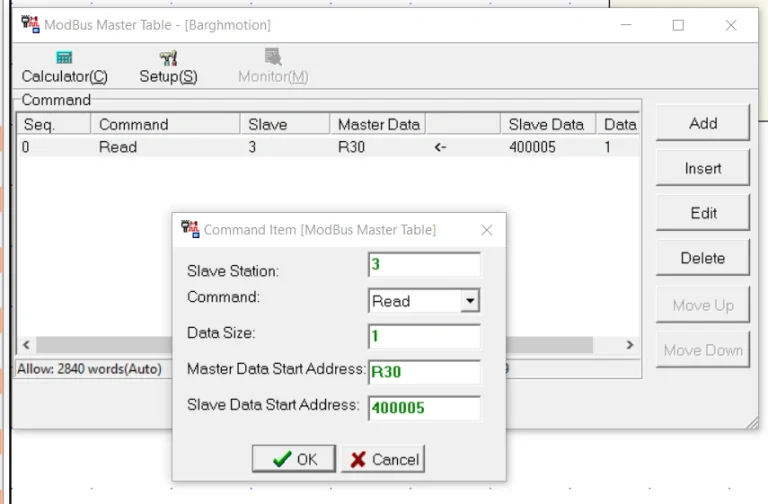
Task: Click the Master Data column header
Action: 378,124
